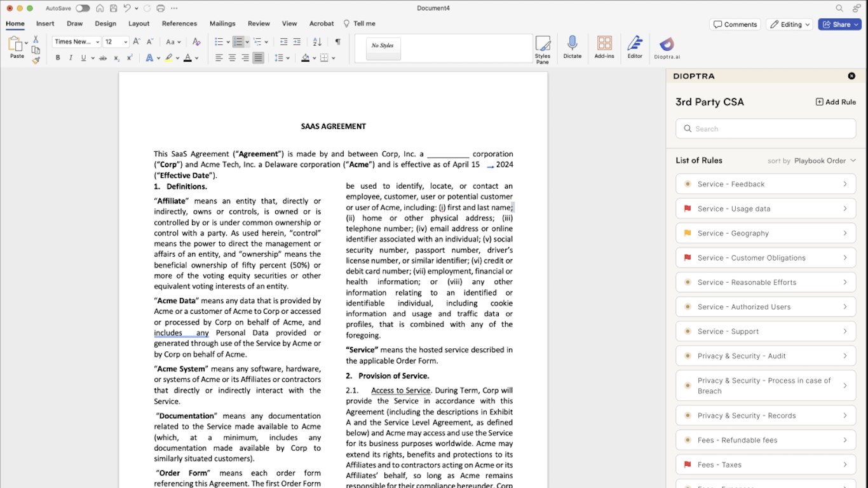The width and height of the screenshot is (868, 488).
Task: Activate the Format Painter brush
Action: point(36,60)
